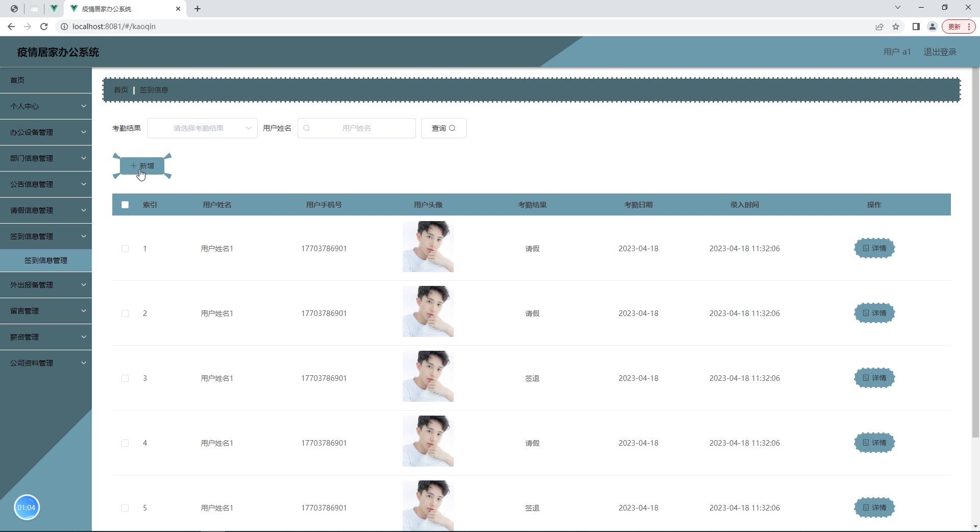Expand the 薪资管理 sidebar menu
This screenshot has width=980, height=532.
pos(46,337)
